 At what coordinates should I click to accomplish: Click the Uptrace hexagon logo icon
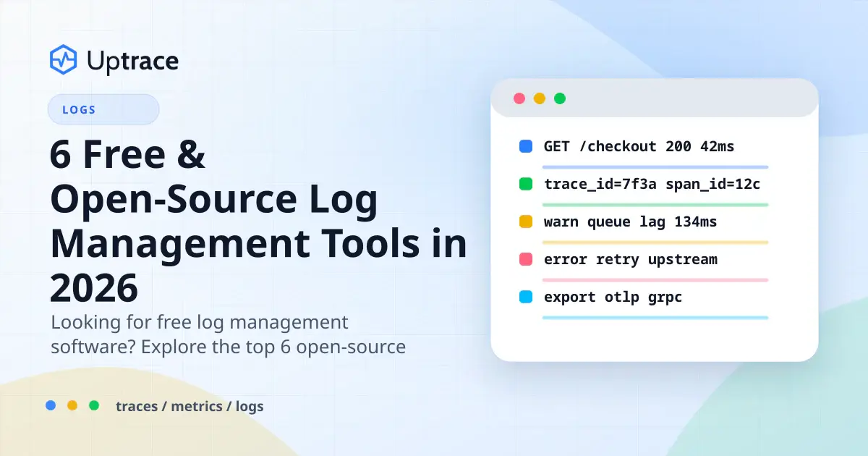point(63,59)
